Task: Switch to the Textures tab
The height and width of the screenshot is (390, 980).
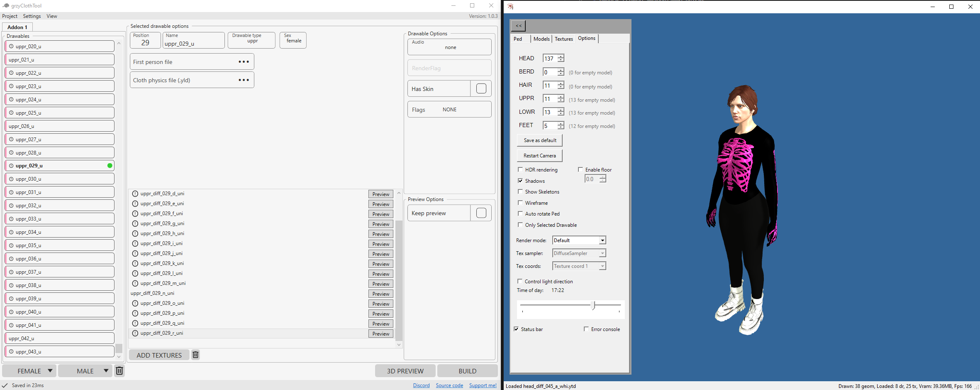Action: pyautogui.click(x=564, y=39)
